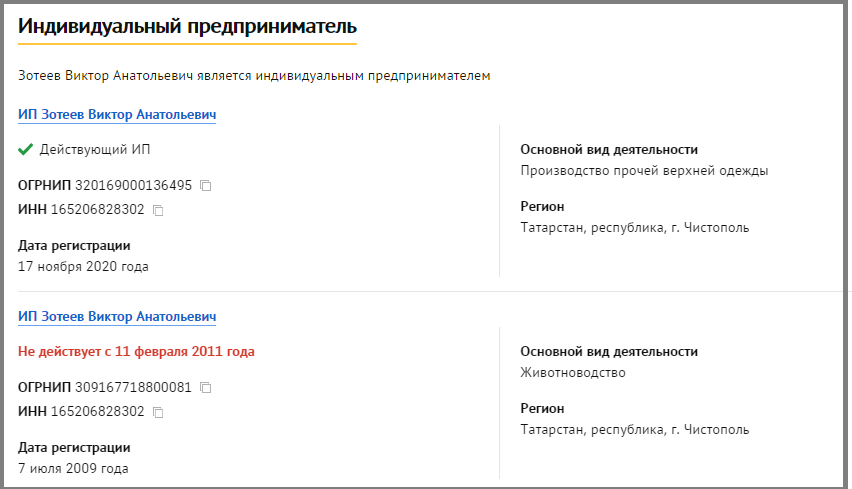Click "Производство прочей верхней одежды" activity text

point(644,171)
